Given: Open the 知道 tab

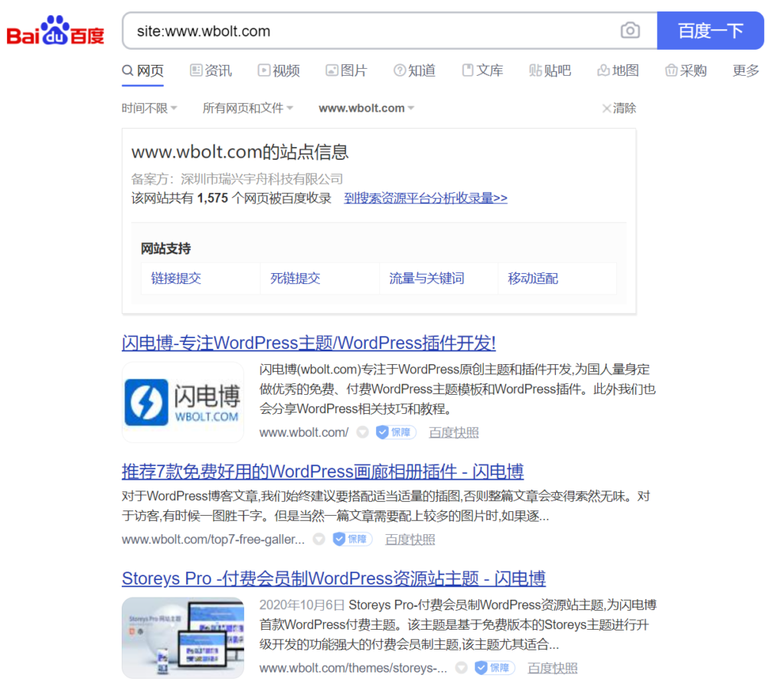Looking at the screenshot, I should click(x=414, y=70).
